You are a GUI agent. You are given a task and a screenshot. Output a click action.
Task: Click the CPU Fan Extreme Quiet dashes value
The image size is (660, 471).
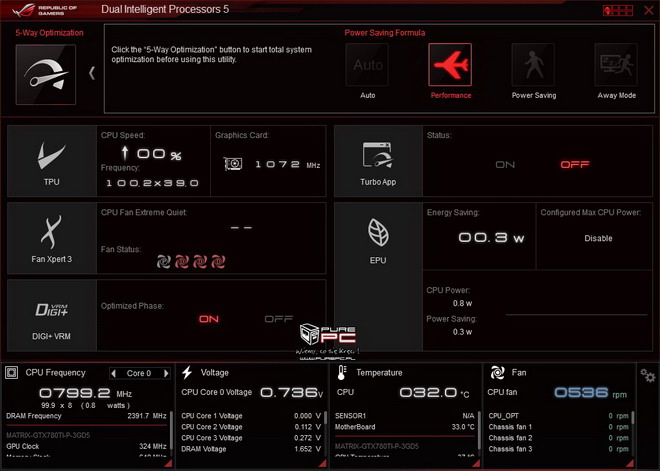(241, 228)
